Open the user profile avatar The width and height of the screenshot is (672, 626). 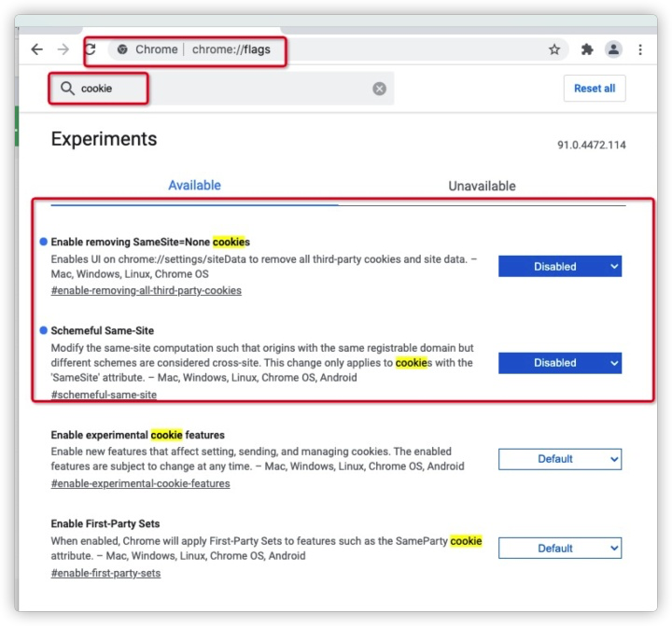(613, 49)
